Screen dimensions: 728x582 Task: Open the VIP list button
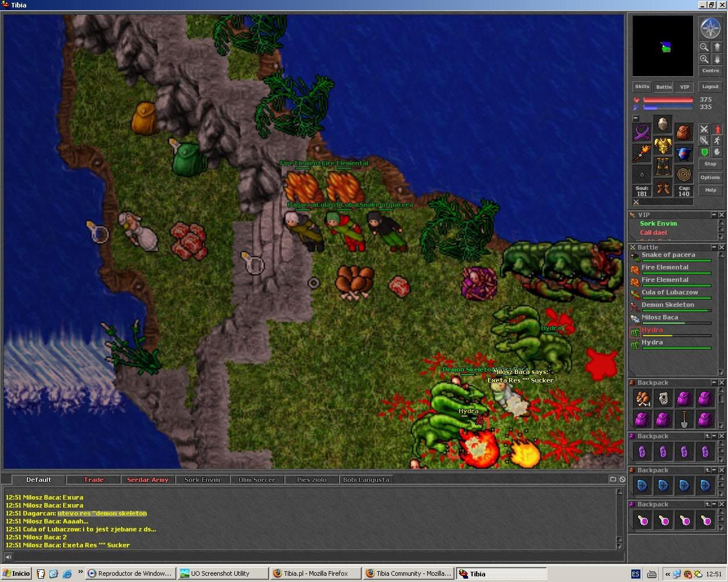(x=685, y=87)
